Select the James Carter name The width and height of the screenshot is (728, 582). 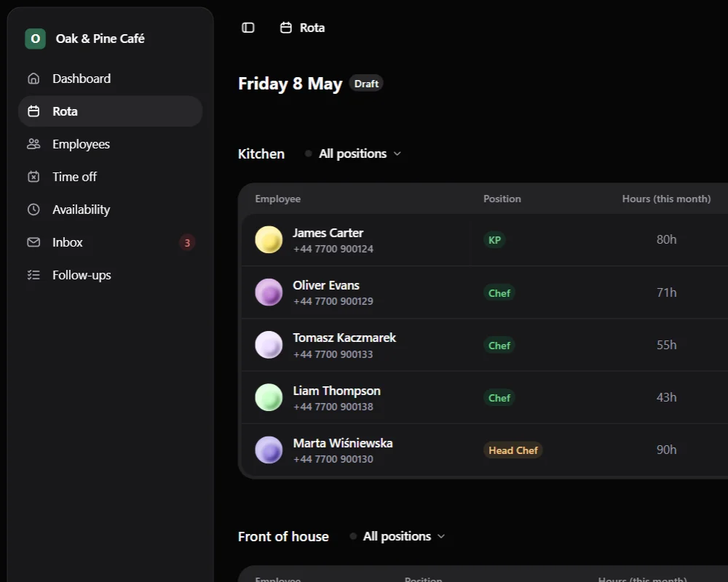(x=328, y=233)
